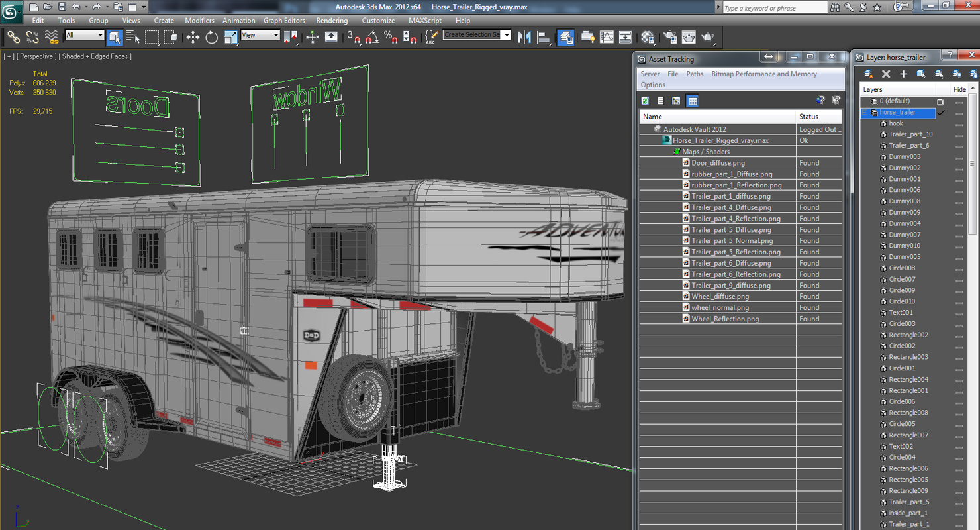
Task: Click the [+] viewport menu label
Action: [9, 56]
